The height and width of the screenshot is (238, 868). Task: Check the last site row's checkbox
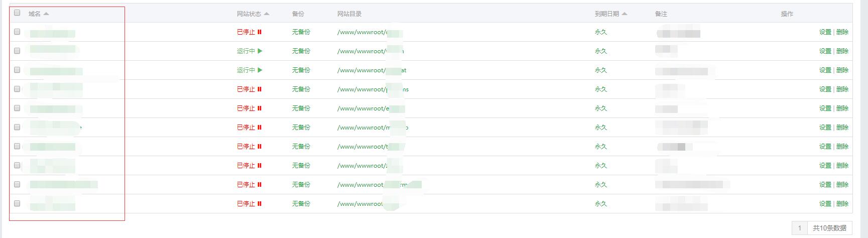(x=17, y=203)
